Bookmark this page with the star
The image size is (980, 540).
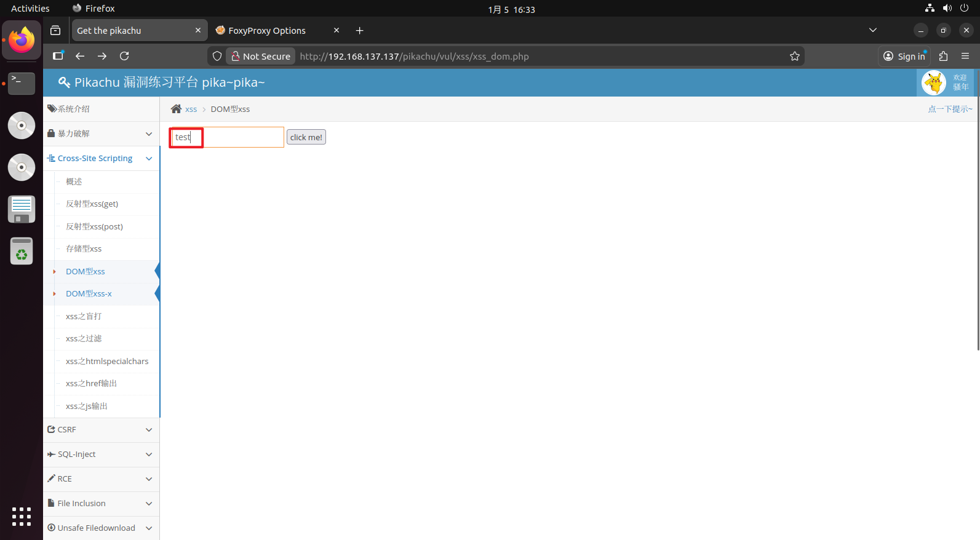pos(795,56)
